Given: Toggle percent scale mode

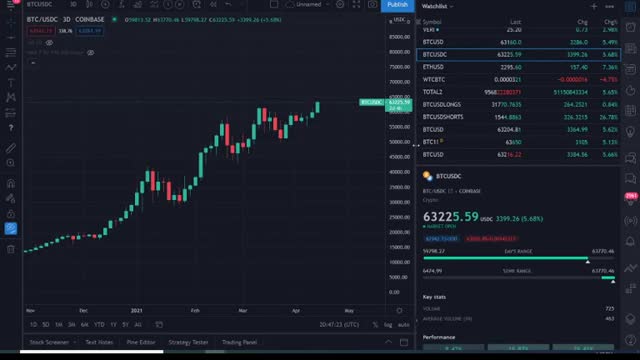Looking at the screenshot, I should click(375, 324).
